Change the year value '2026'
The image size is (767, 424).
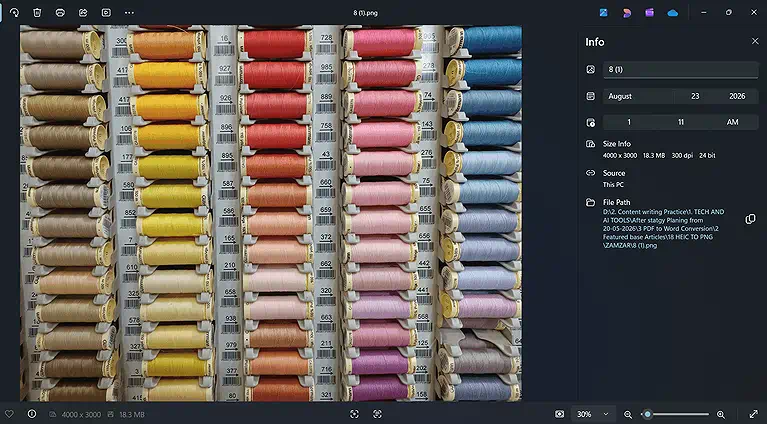tap(737, 96)
